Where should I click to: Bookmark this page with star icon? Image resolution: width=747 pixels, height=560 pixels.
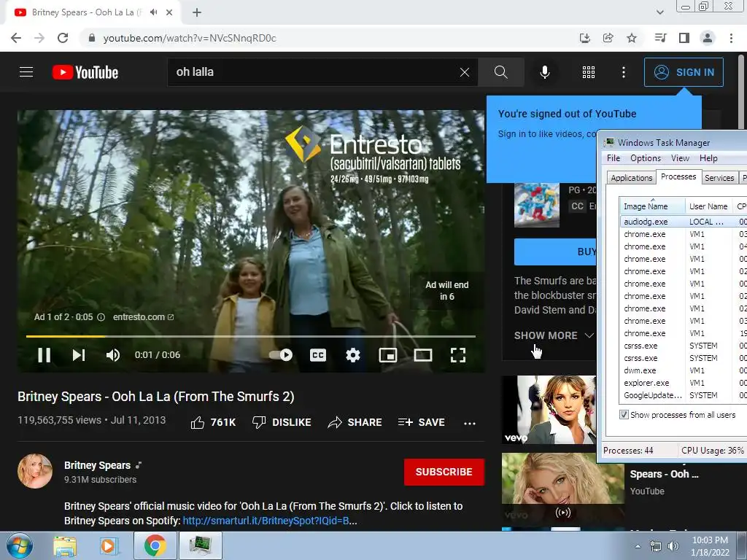[x=632, y=38]
